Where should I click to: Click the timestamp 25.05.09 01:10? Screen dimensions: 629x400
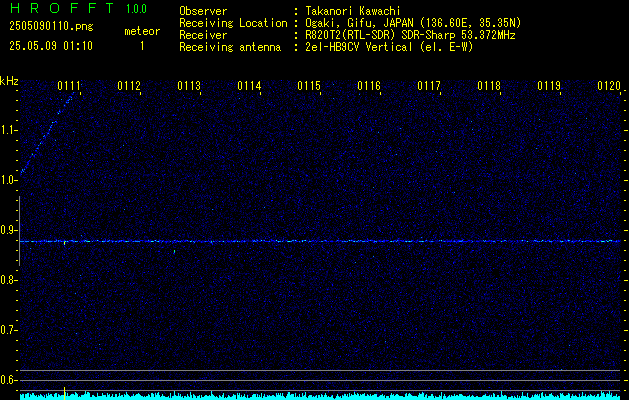[x=51, y=46]
